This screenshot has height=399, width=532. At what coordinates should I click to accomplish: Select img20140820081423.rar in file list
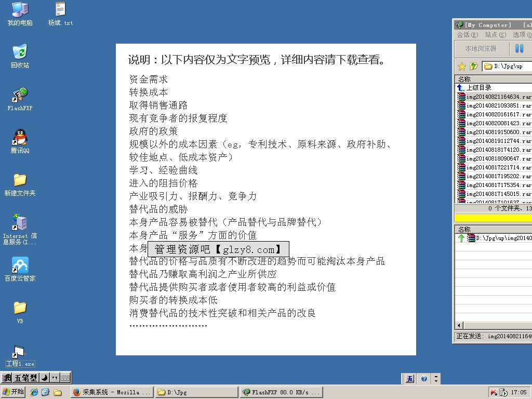(x=494, y=123)
